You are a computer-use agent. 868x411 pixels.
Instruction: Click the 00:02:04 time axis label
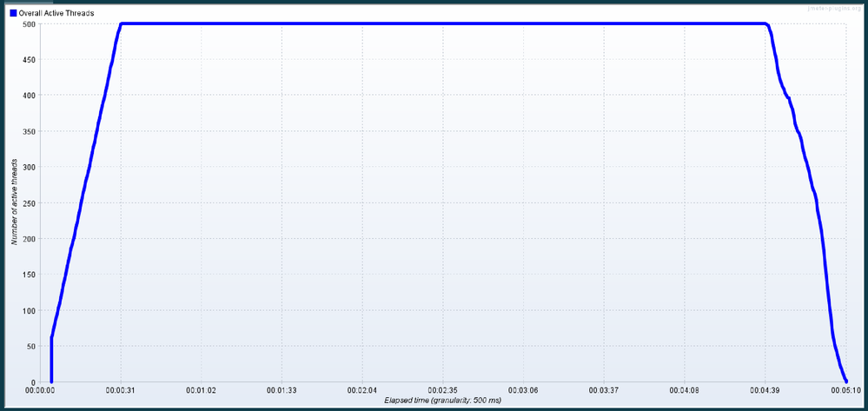coord(362,390)
